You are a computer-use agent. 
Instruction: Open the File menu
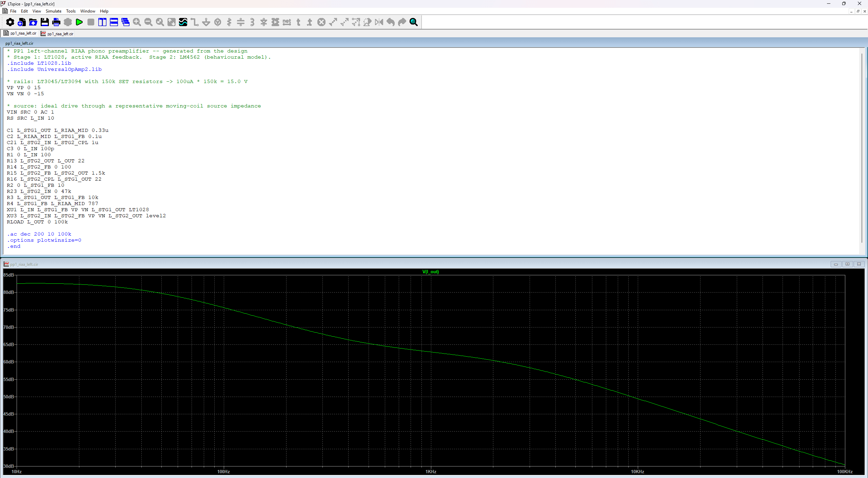13,11
